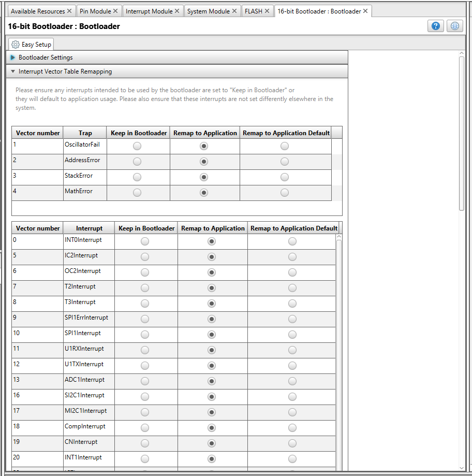472x476 pixels.
Task: Set ADC1Interrupt to Remap to Application Default
Action: point(292,381)
